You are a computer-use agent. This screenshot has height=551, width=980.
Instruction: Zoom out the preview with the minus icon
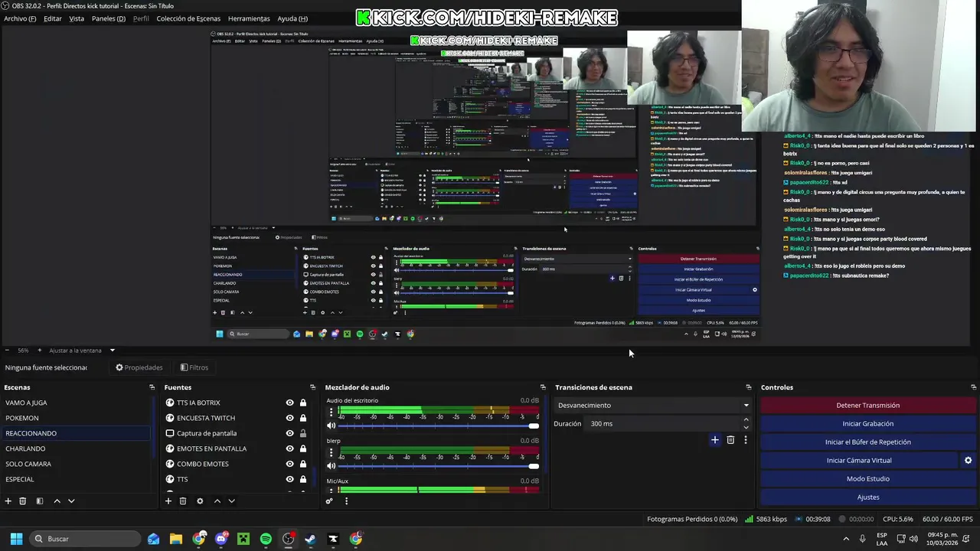[x=8, y=350]
